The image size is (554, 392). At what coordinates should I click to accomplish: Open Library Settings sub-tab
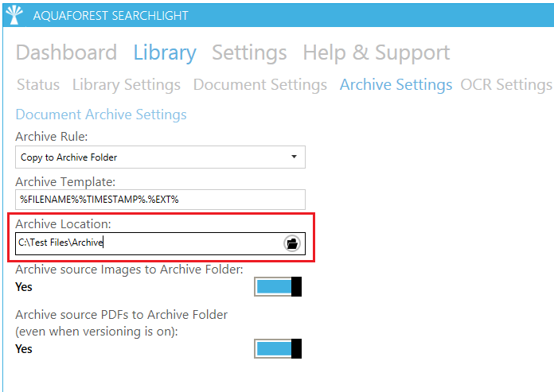point(127,85)
